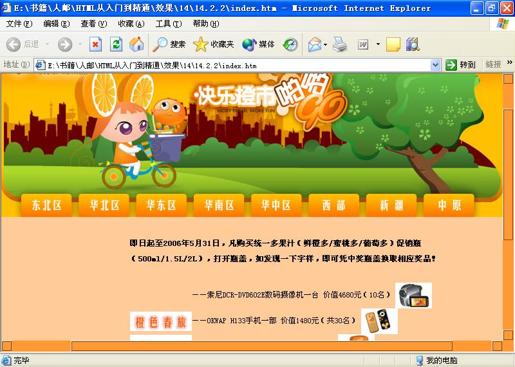This screenshot has height=367, width=515.
Task: Click the 即日起至2006年5月31日 promo text line
Action: click(275, 243)
